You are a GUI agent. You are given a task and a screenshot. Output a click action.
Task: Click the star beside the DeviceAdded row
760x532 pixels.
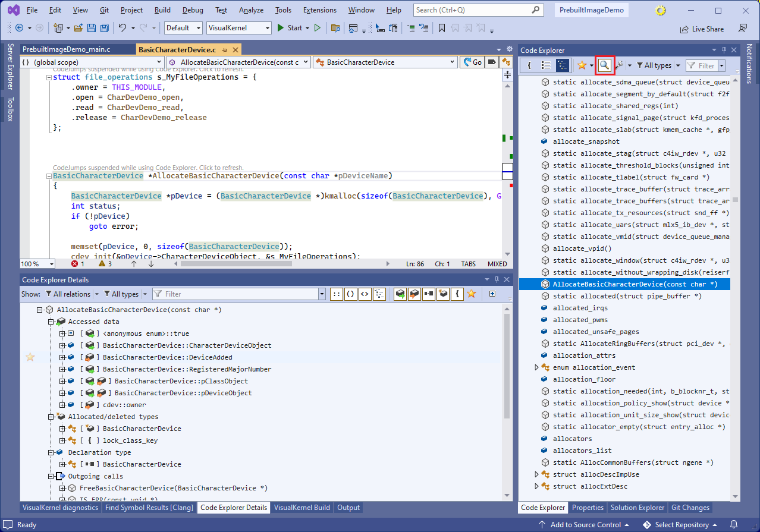(30, 357)
